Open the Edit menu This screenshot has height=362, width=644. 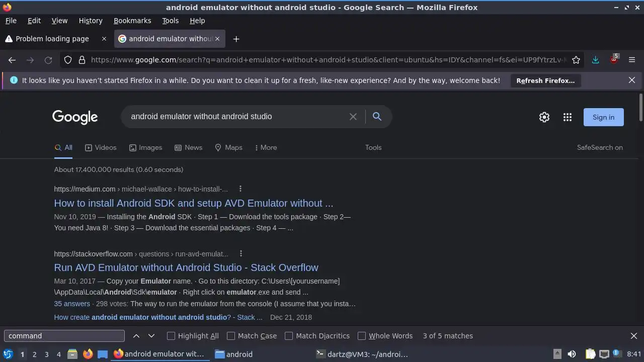click(x=34, y=21)
